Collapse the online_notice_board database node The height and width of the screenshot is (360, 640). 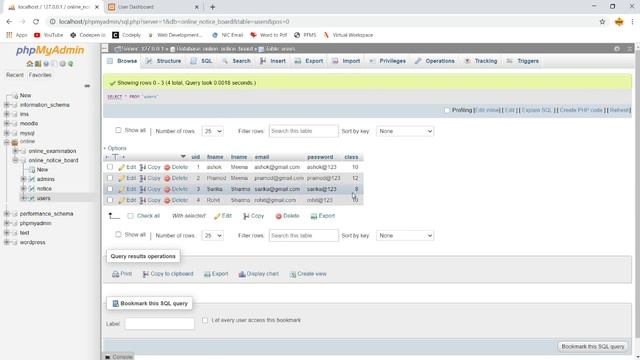tap(16, 160)
